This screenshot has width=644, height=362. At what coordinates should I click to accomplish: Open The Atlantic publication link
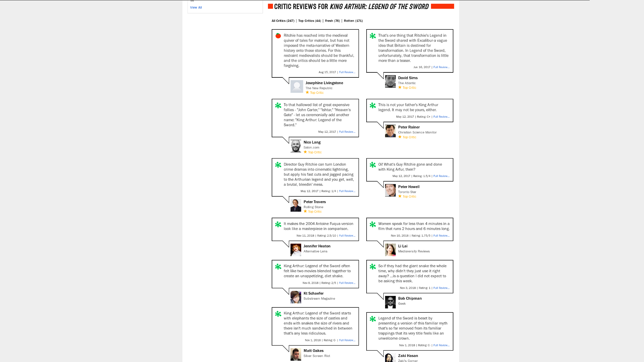[x=407, y=83]
